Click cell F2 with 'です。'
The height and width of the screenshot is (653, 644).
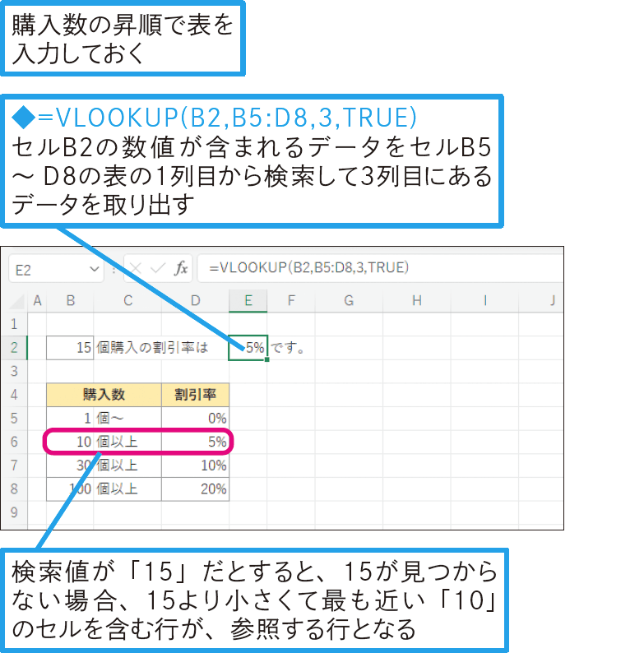291,348
